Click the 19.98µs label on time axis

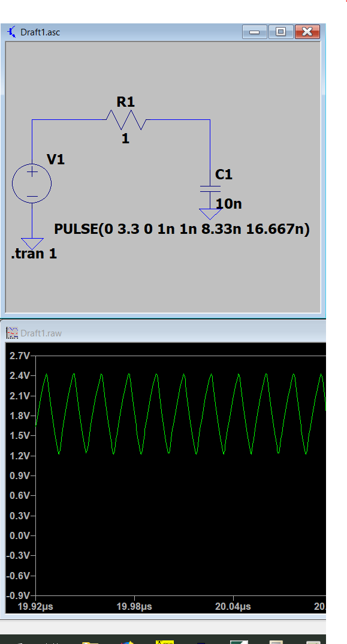click(x=135, y=606)
